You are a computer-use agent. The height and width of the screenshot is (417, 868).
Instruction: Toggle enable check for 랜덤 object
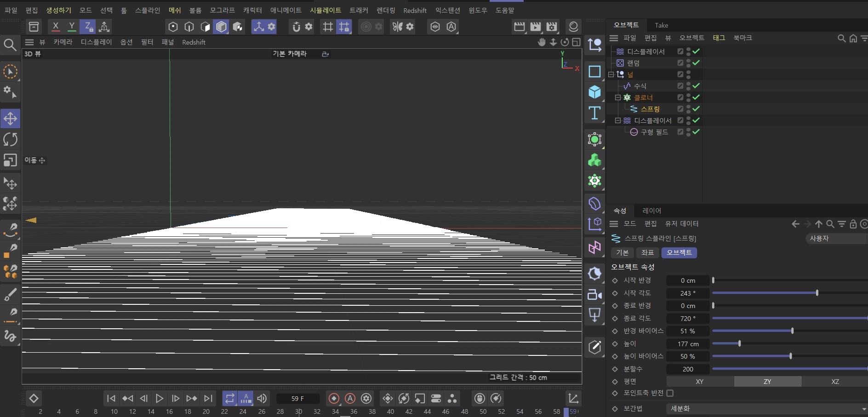tap(696, 63)
